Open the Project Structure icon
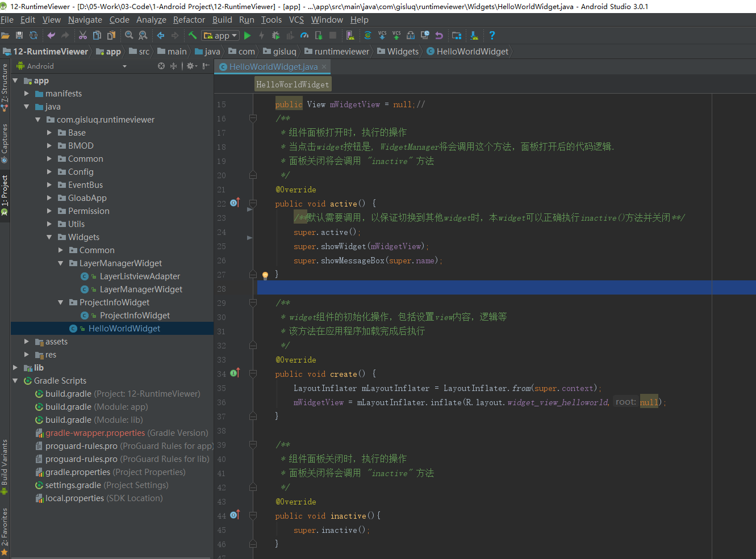 point(457,35)
